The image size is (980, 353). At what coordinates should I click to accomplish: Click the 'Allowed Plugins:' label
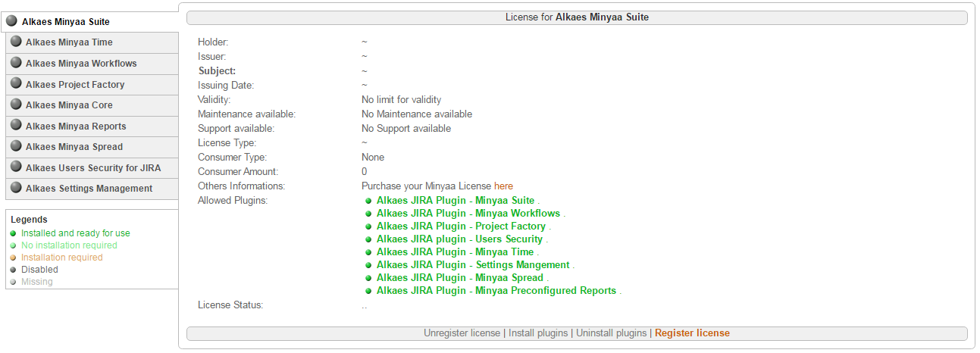[x=233, y=200]
